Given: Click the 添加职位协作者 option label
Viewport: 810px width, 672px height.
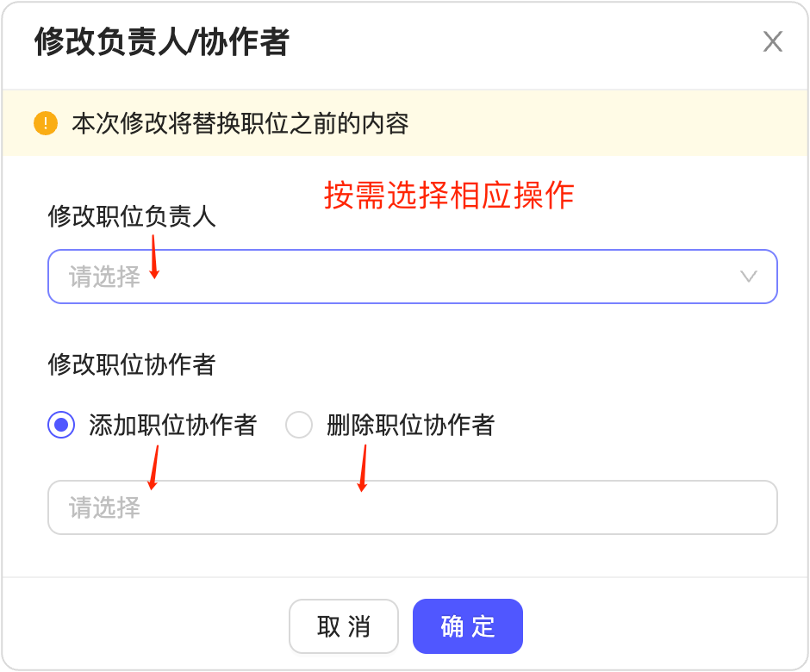Looking at the screenshot, I should [x=172, y=425].
